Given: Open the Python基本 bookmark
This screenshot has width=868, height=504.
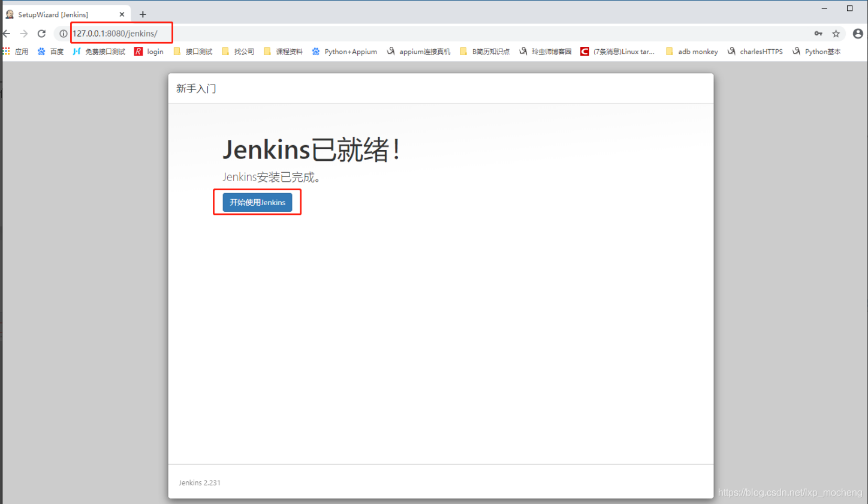Looking at the screenshot, I should point(816,52).
